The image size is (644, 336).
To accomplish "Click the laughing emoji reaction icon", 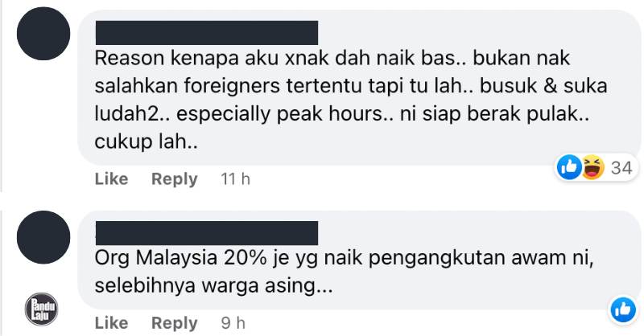I will (592, 167).
